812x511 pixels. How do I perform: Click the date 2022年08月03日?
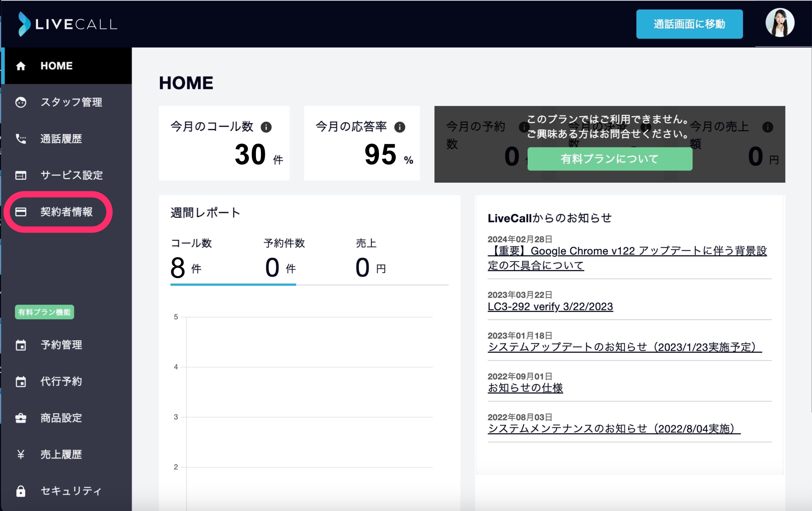click(x=520, y=417)
